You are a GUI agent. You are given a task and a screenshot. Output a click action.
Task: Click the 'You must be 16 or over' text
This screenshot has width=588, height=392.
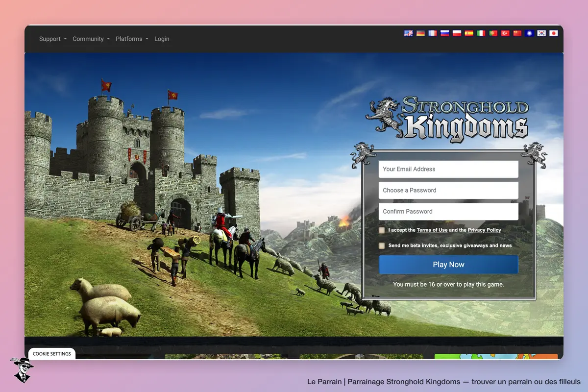tap(448, 284)
